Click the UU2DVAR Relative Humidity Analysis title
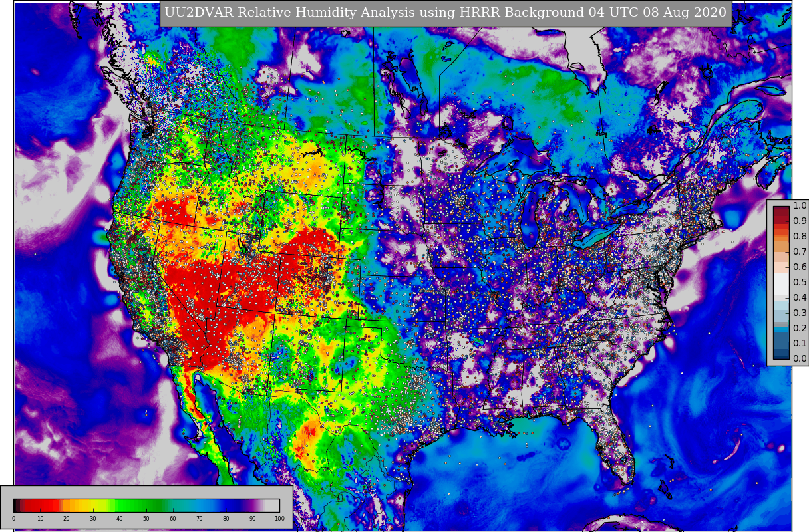809x532 pixels. 445,13
